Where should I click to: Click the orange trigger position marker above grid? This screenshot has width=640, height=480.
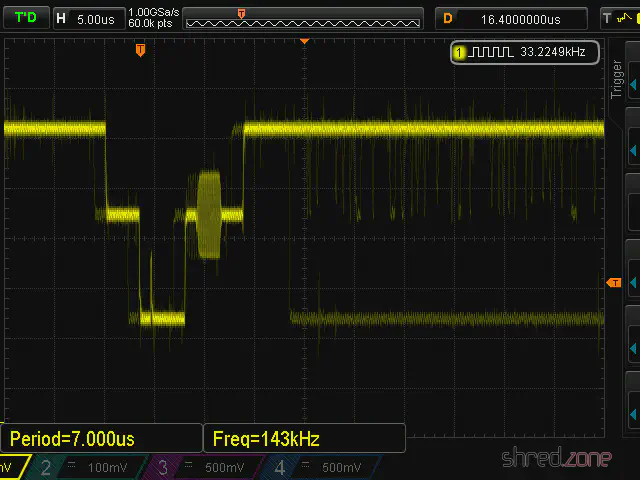pos(140,49)
